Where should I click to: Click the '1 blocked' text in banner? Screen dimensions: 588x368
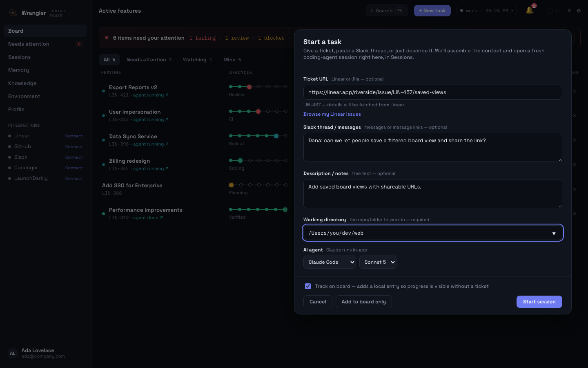[271, 38]
